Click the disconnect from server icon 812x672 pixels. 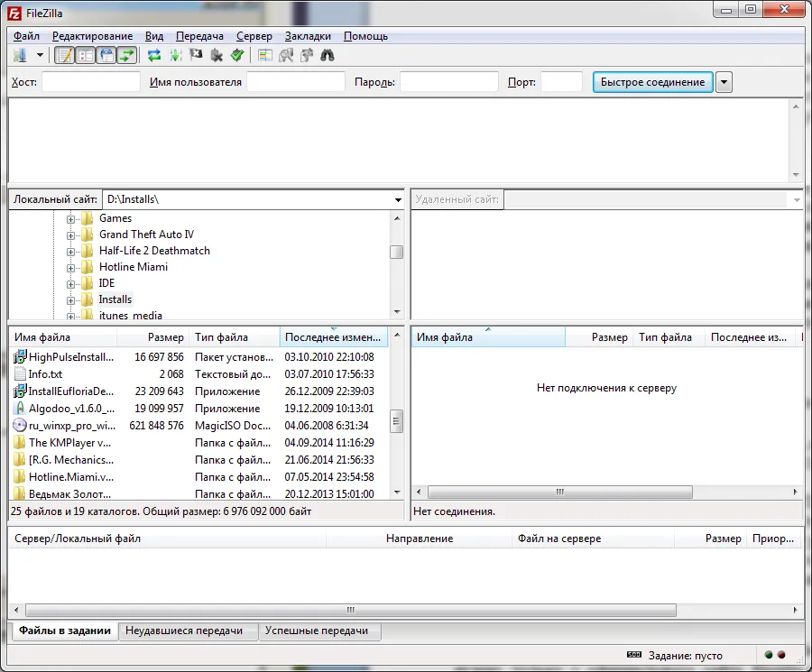pos(217,55)
